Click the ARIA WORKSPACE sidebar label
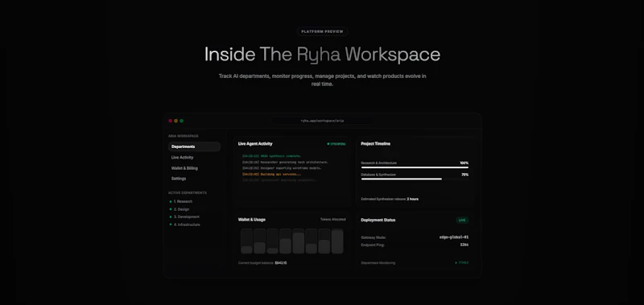The height and width of the screenshot is (305, 644). tap(184, 136)
